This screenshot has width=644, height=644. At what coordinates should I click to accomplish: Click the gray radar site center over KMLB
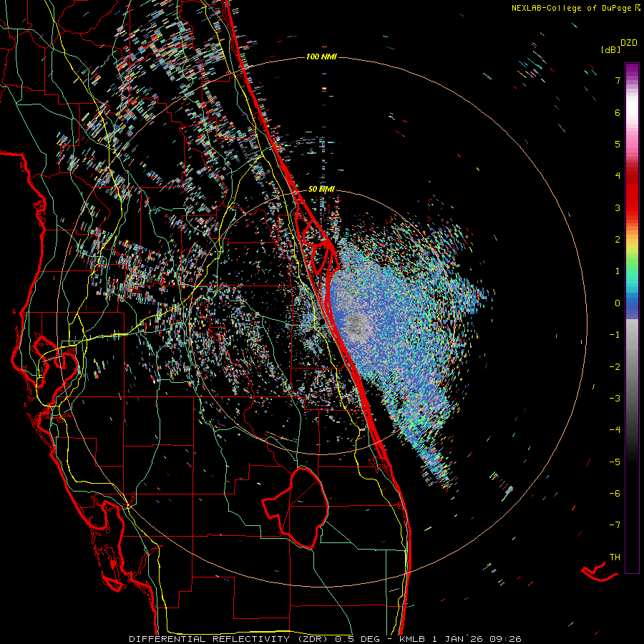[x=354, y=325]
